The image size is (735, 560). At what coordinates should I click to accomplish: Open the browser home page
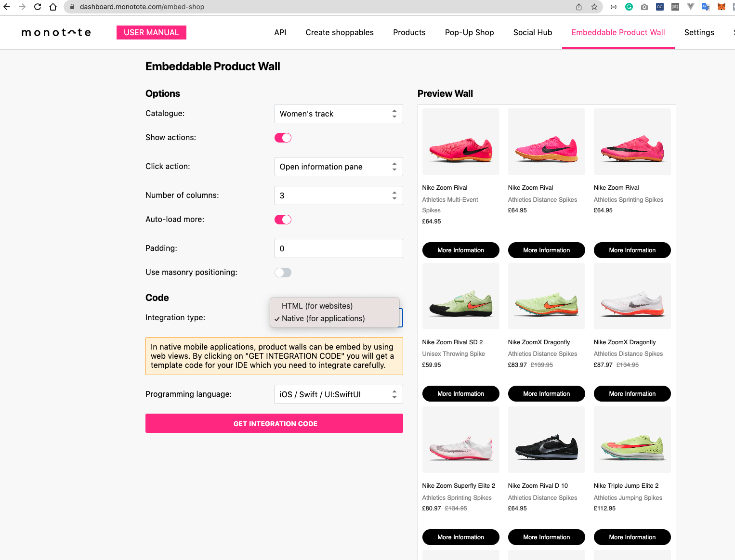pos(53,7)
